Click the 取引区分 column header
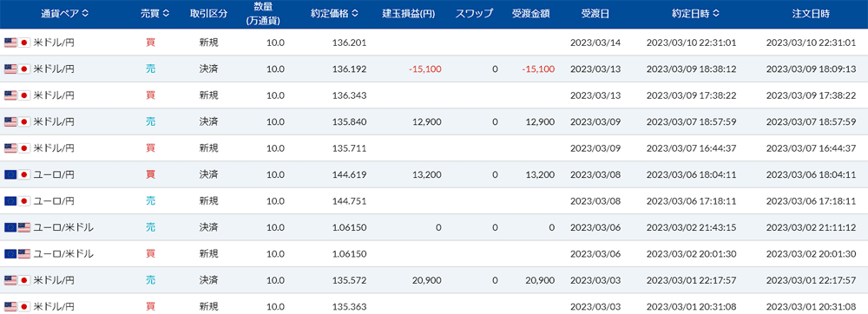The height and width of the screenshot is (314, 868). click(208, 15)
